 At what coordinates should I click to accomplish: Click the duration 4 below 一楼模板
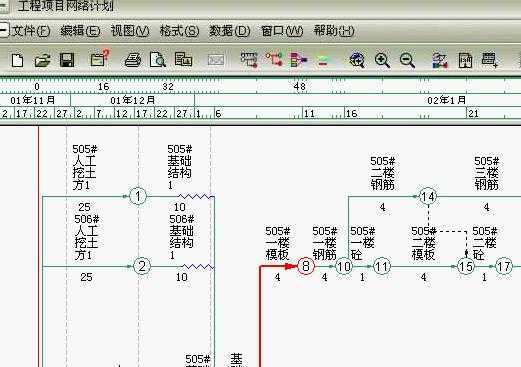click(277, 277)
